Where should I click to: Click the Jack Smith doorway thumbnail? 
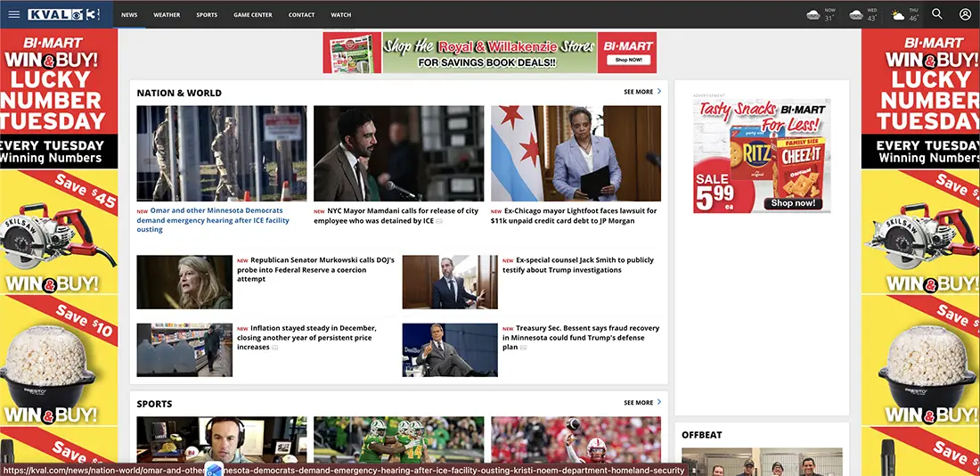pyautogui.click(x=450, y=282)
